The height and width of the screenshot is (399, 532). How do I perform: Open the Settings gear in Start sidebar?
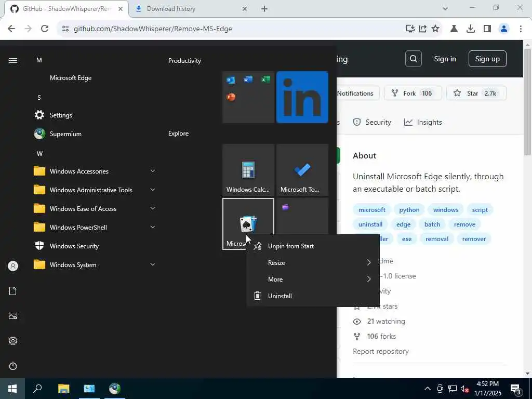pyautogui.click(x=13, y=341)
